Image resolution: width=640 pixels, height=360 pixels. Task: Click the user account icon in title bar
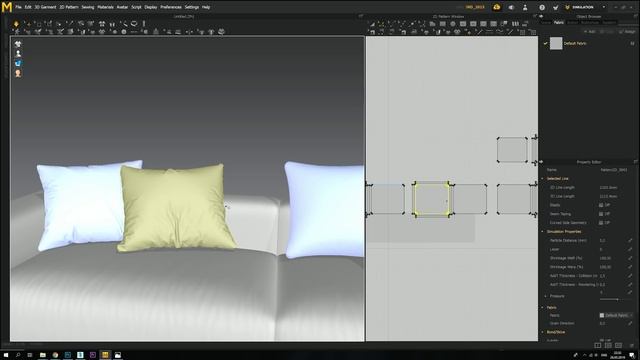[x=525, y=7]
